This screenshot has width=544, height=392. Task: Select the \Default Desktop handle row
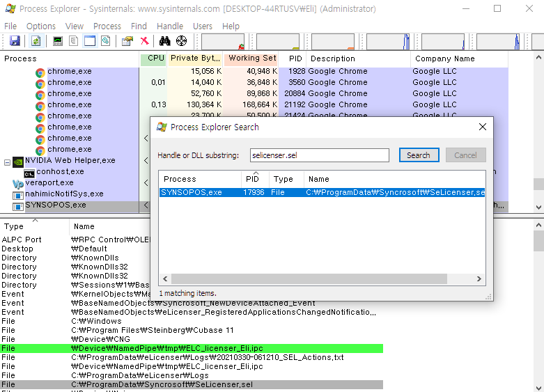click(76, 249)
